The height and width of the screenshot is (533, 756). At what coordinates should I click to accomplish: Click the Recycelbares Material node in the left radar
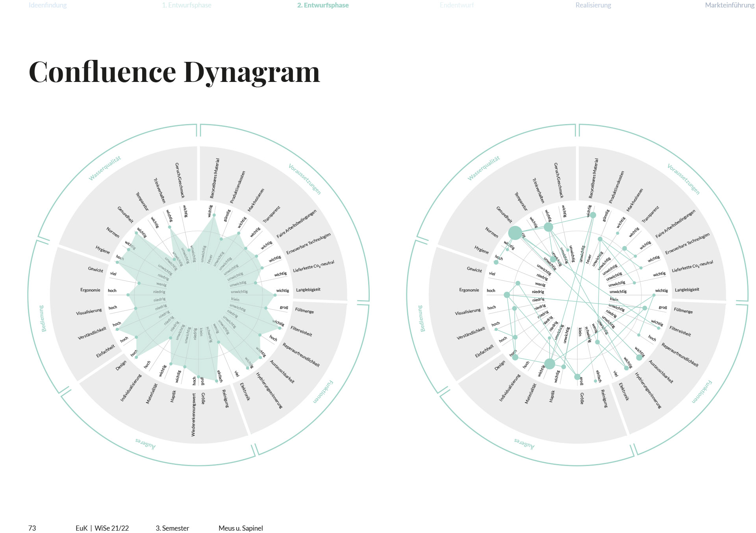pos(214,215)
